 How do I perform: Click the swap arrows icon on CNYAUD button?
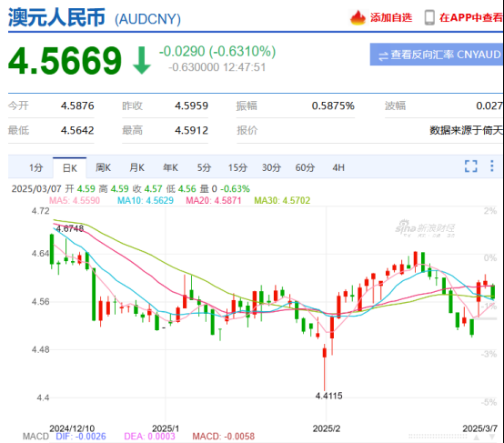pos(383,56)
